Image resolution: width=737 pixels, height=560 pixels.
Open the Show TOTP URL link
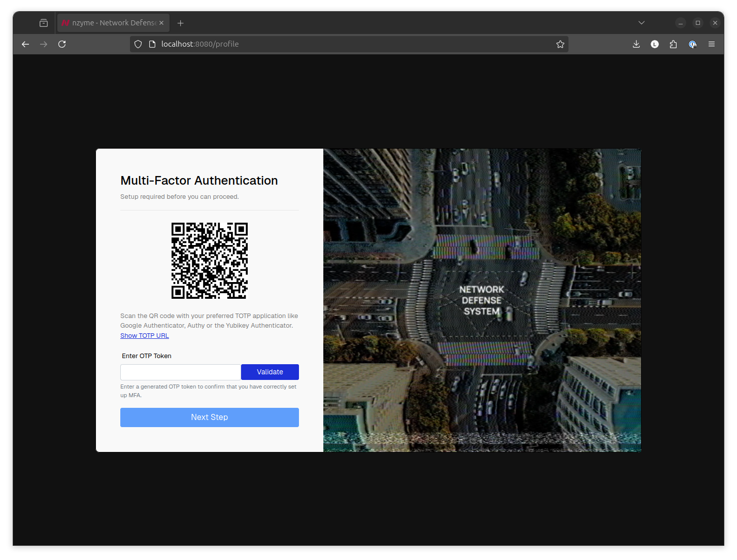[145, 336]
